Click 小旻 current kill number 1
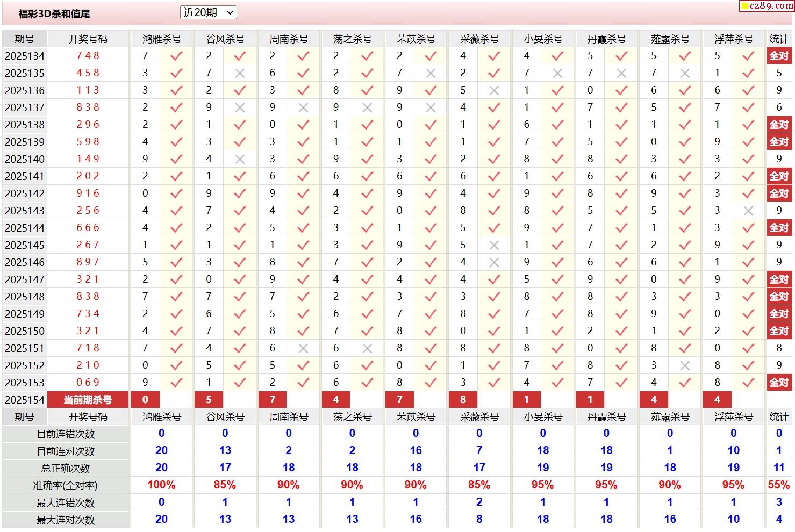The width and height of the screenshot is (795, 532). point(526,400)
